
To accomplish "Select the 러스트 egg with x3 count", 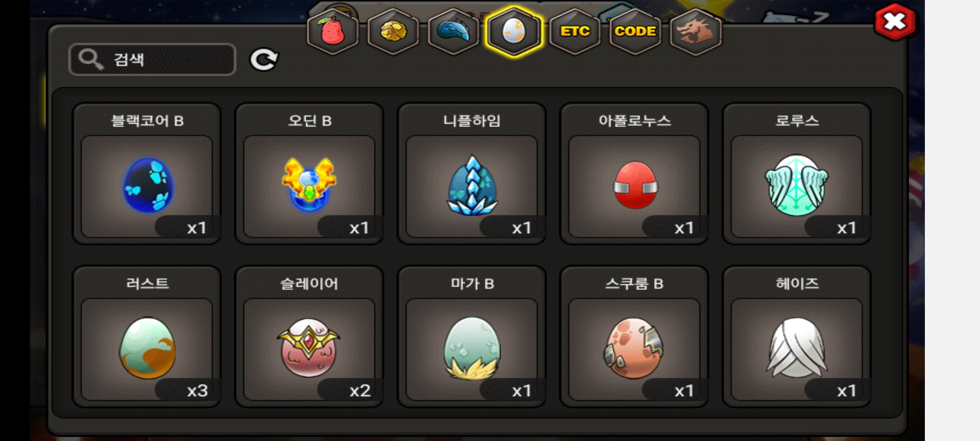I will coord(147,336).
